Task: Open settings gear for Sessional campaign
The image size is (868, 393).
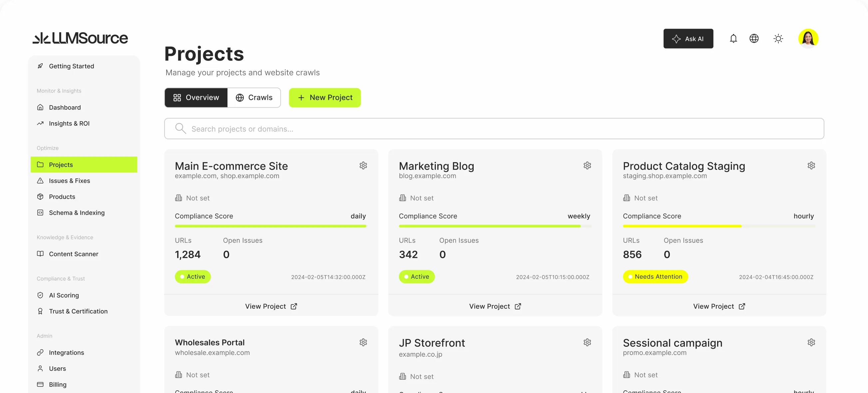Action: point(811,342)
